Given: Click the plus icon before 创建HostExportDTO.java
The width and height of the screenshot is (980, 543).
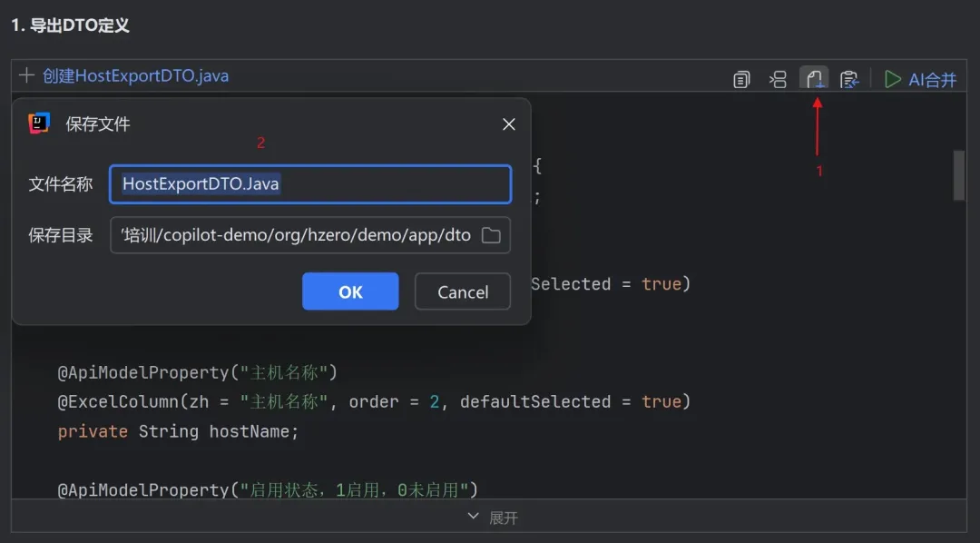Looking at the screenshot, I should tap(26, 75).
